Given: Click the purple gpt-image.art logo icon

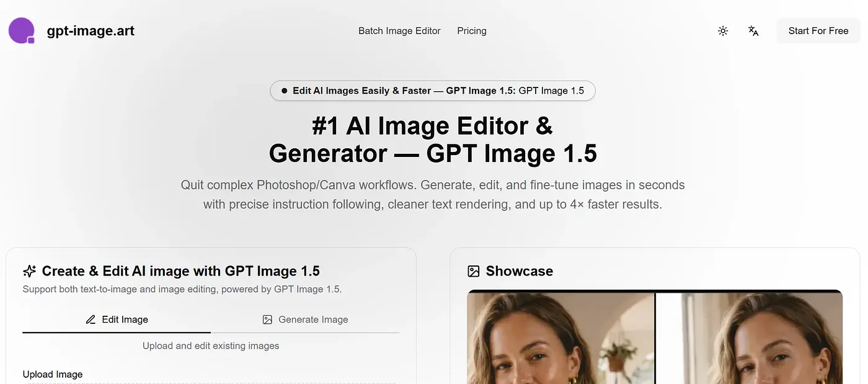Looking at the screenshot, I should point(22,30).
